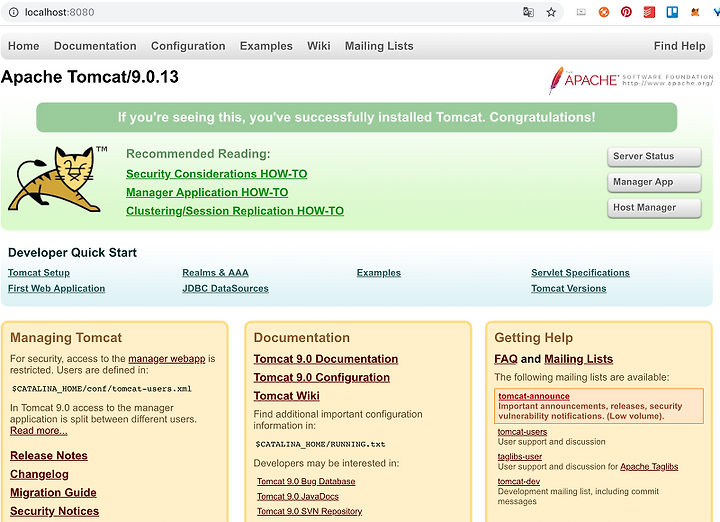
Task: Click the Read more... link
Action: pos(39,431)
